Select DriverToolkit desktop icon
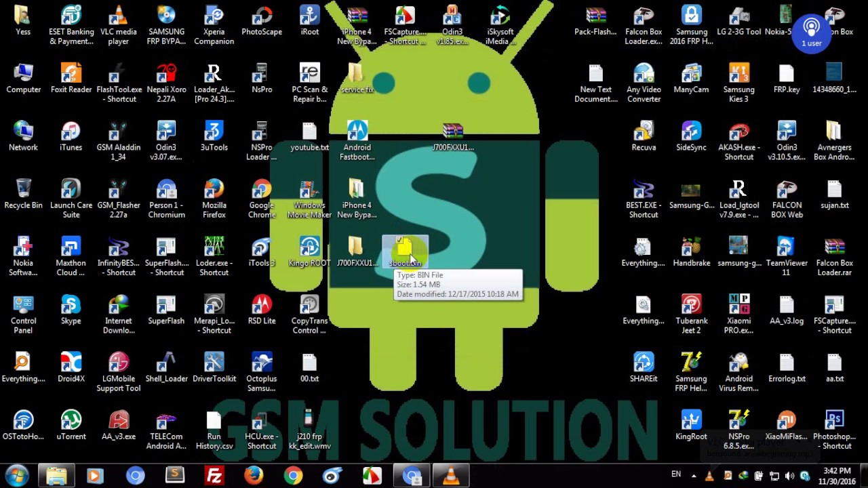Viewport: 868px width, 488px height. tap(214, 367)
